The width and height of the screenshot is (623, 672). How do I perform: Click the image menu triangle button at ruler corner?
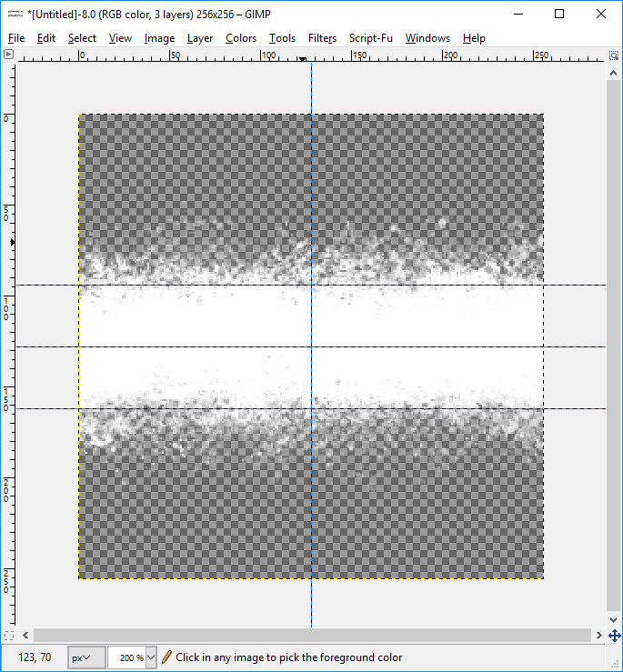pyautogui.click(x=8, y=55)
